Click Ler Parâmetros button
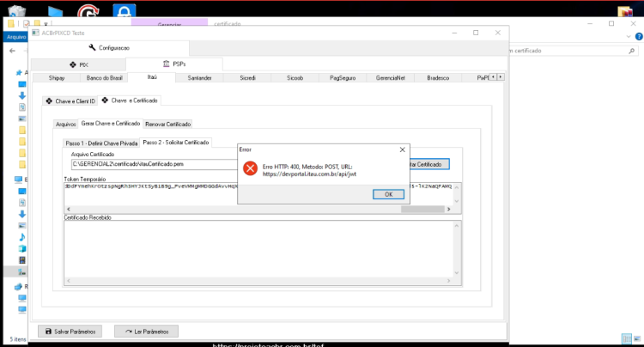 tap(147, 332)
